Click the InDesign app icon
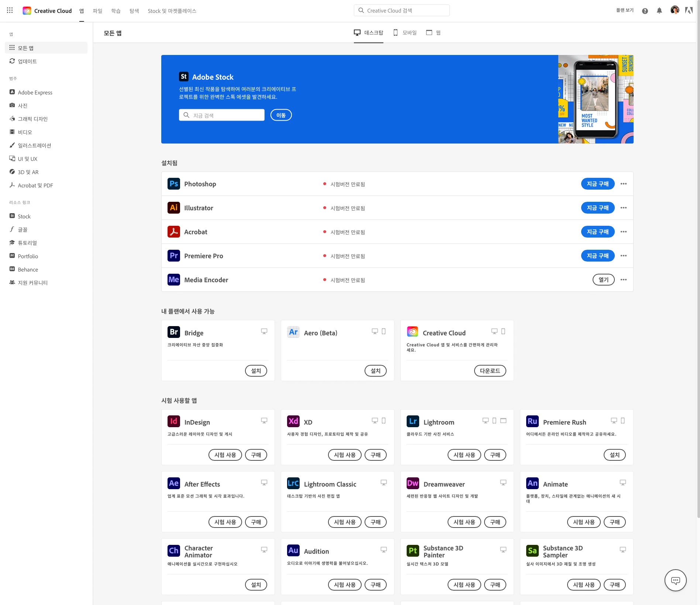 (x=174, y=421)
